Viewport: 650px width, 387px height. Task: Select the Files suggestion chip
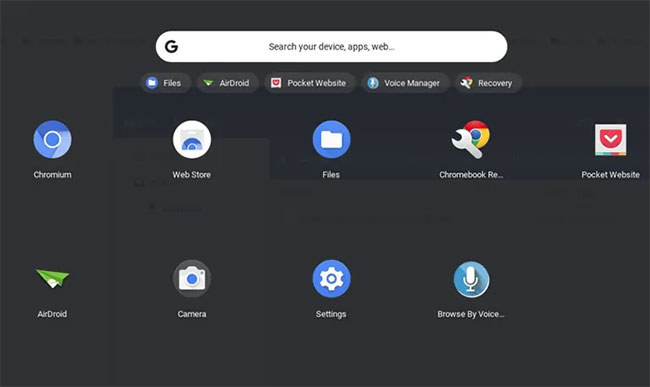[x=165, y=83]
